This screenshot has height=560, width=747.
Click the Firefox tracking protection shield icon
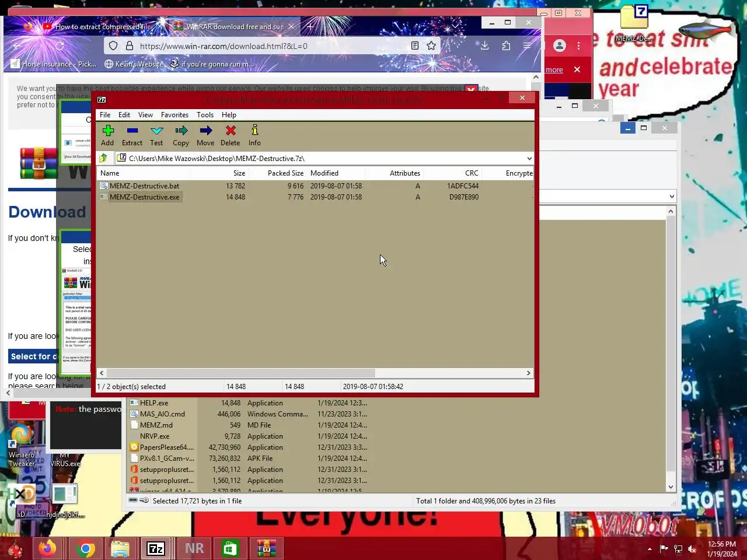coord(113,46)
